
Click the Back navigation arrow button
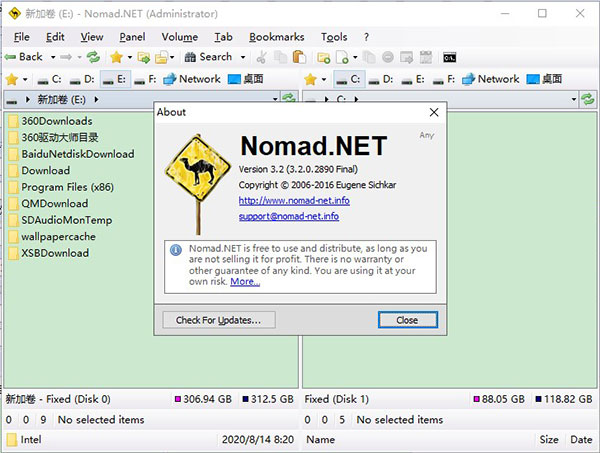(24, 57)
